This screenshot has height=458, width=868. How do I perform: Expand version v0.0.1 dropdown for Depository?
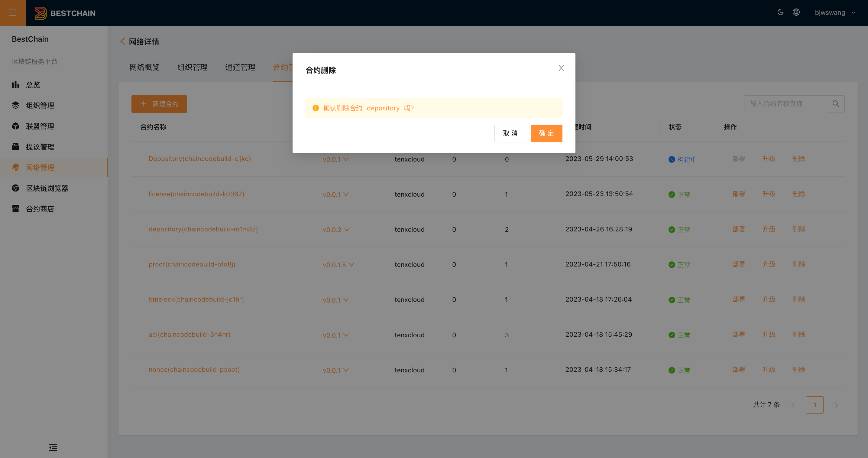click(x=335, y=159)
